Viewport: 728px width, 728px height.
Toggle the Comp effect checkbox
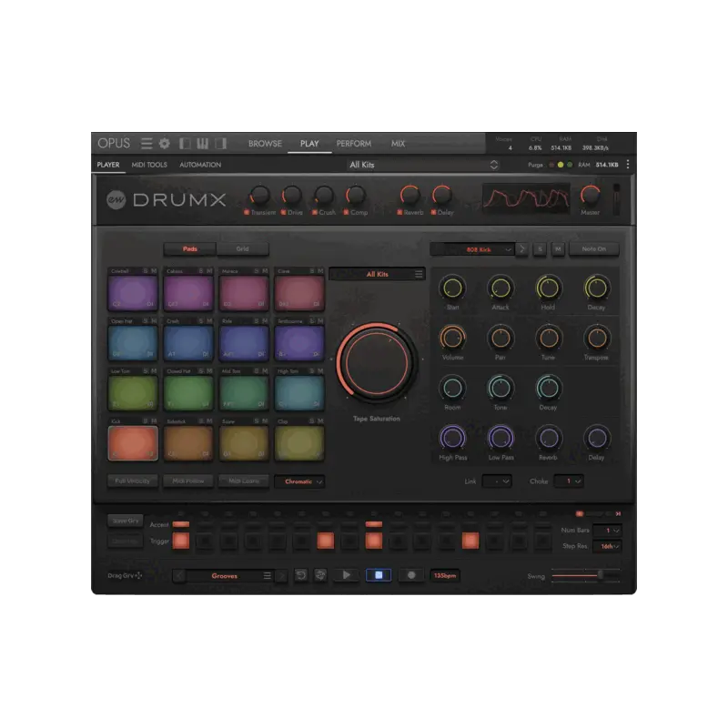pos(347,212)
